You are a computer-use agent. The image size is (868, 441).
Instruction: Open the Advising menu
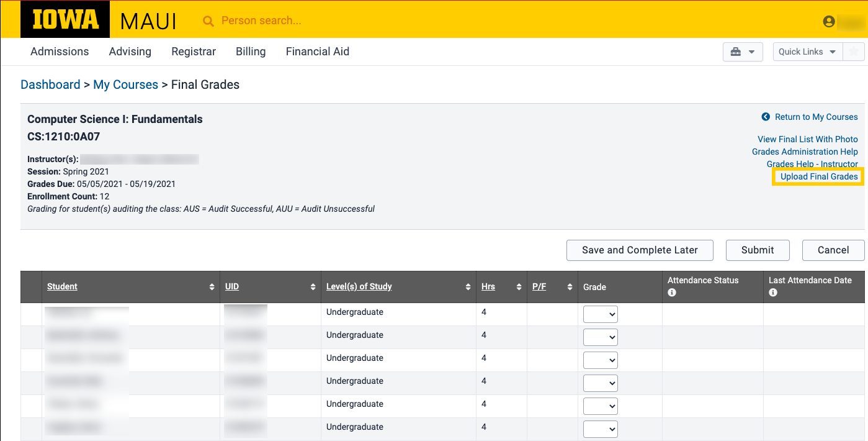(130, 52)
